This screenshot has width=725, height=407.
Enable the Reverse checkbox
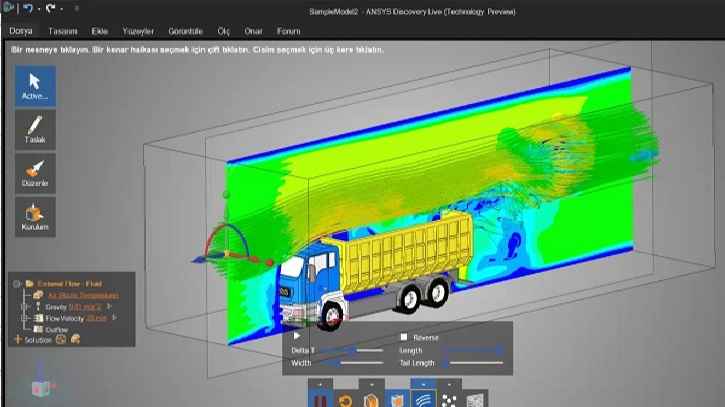tap(404, 337)
